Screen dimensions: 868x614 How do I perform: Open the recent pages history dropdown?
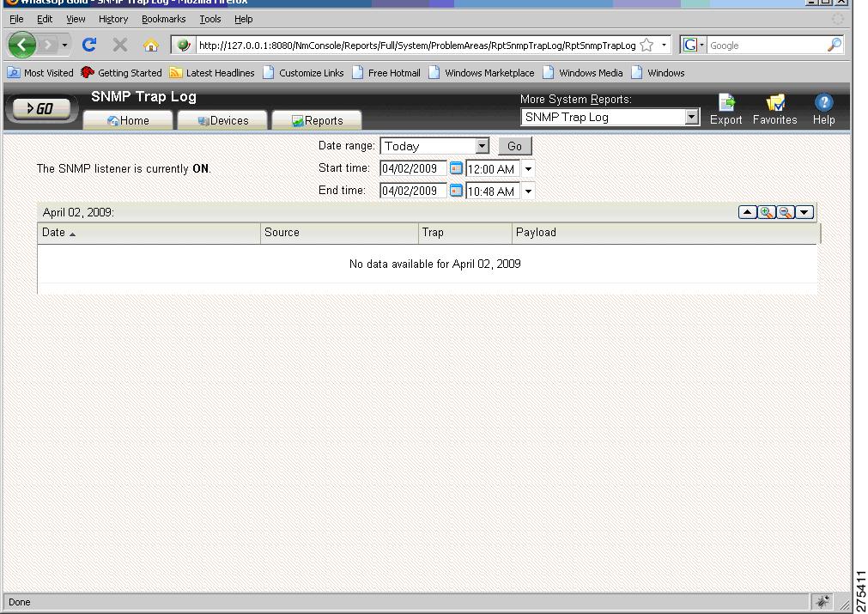click(64, 45)
